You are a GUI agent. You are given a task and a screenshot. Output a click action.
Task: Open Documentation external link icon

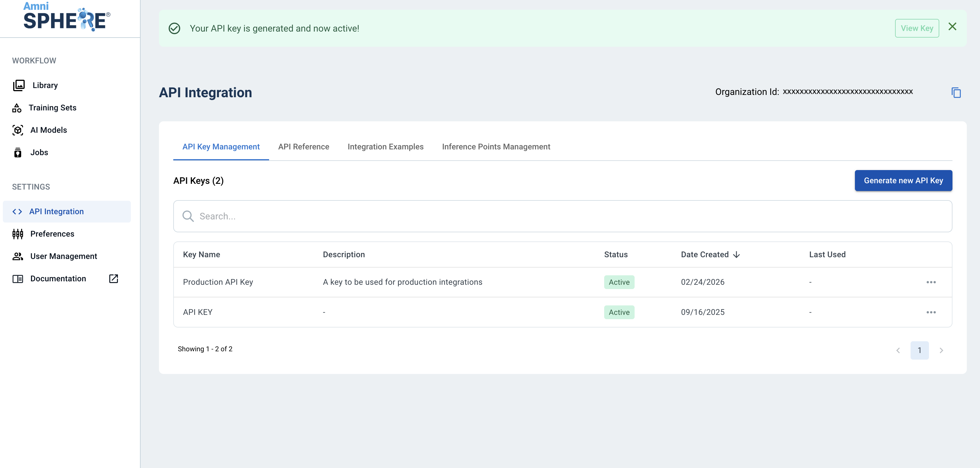pyautogui.click(x=113, y=279)
